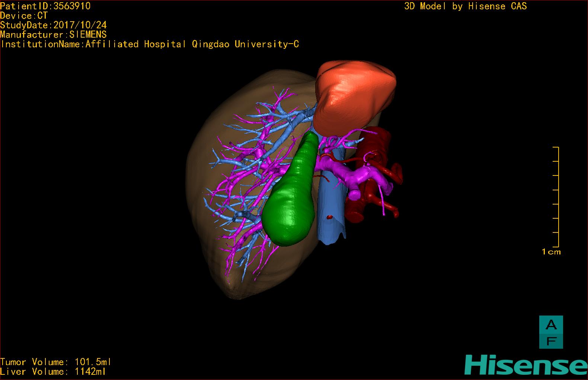Click the 3D Model by Hisense CAS title
The height and width of the screenshot is (380, 588).
[466, 6]
